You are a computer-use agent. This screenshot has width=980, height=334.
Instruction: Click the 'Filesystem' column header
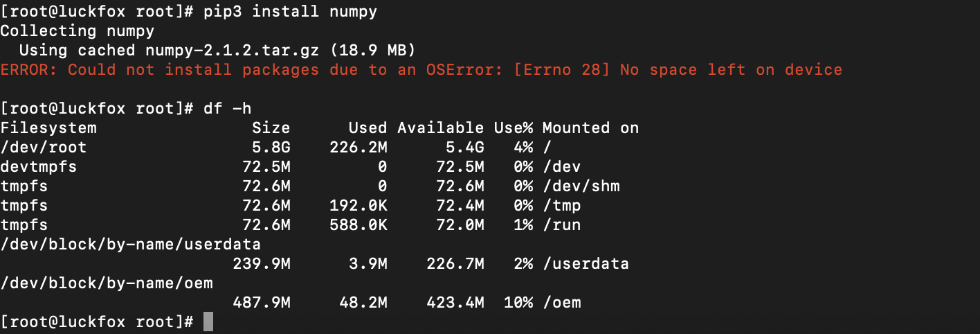click(48, 128)
